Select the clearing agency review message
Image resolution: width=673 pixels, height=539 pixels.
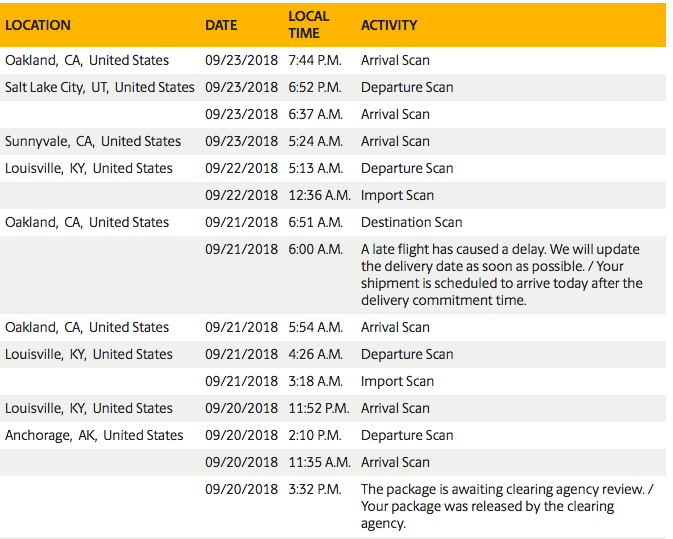pyautogui.click(x=507, y=506)
